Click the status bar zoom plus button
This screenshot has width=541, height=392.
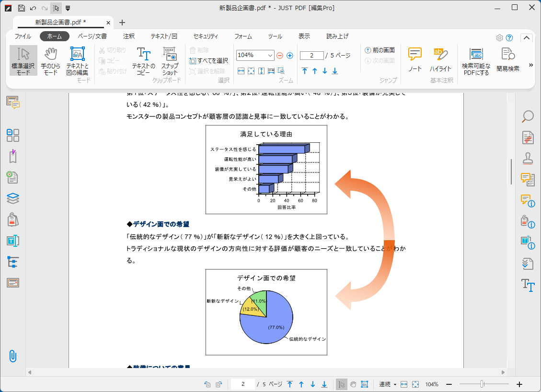pos(519,384)
